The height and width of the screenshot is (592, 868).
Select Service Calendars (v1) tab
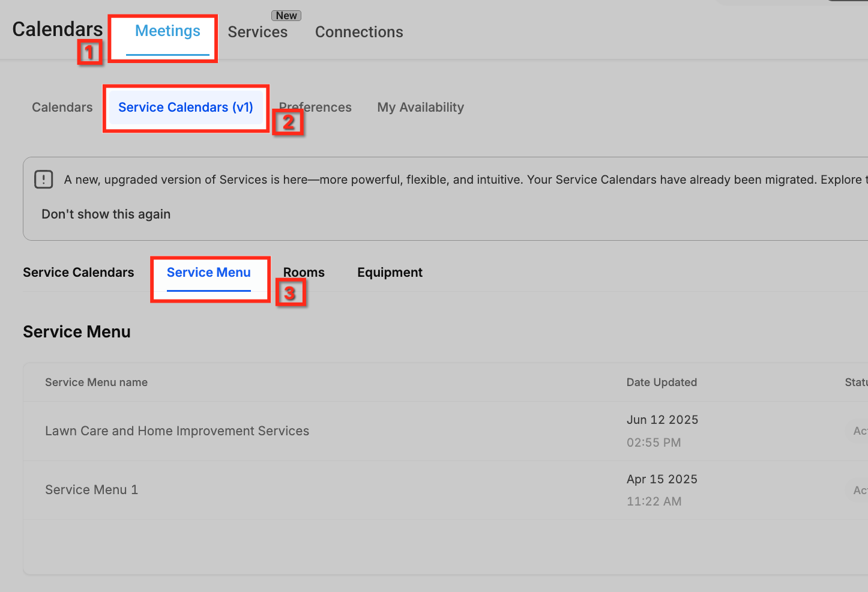pyautogui.click(x=185, y=107)
